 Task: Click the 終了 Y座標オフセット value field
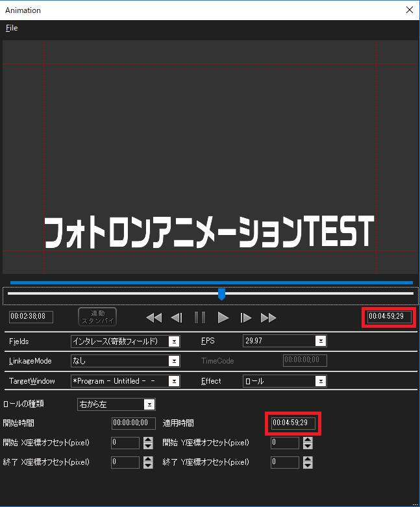285,462
